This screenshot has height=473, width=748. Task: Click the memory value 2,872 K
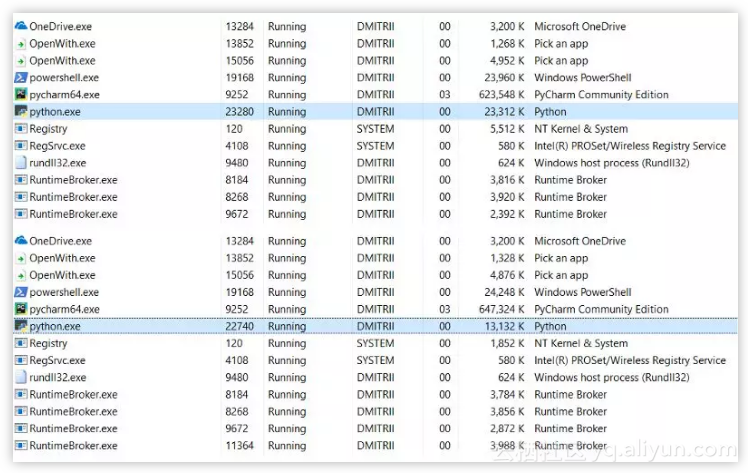(x=507, y=428)
